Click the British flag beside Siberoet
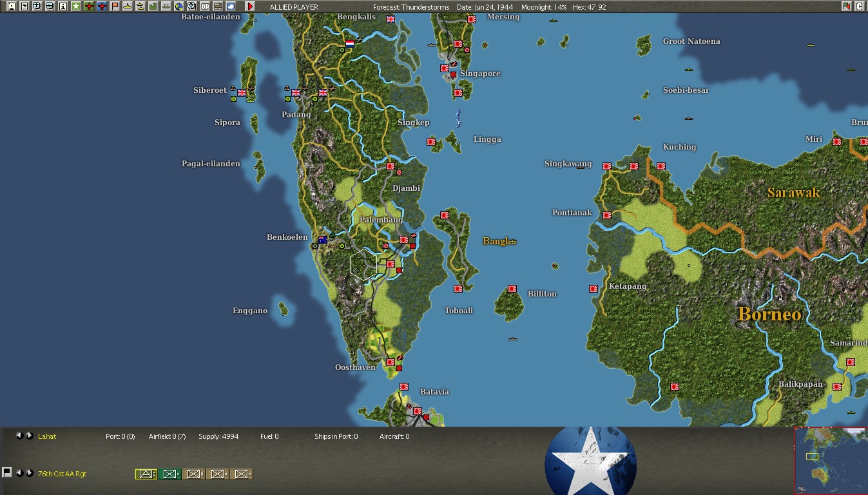This screenshot has height=495, width=868. (242, 93)
